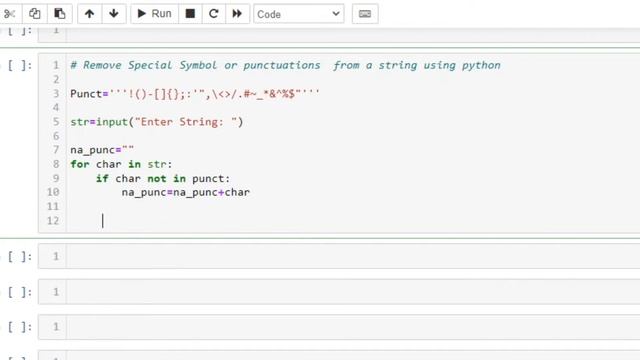Screen dimensions: 640x360
Task: Open the command palette keyboard icon
Action: coord(365,14)
